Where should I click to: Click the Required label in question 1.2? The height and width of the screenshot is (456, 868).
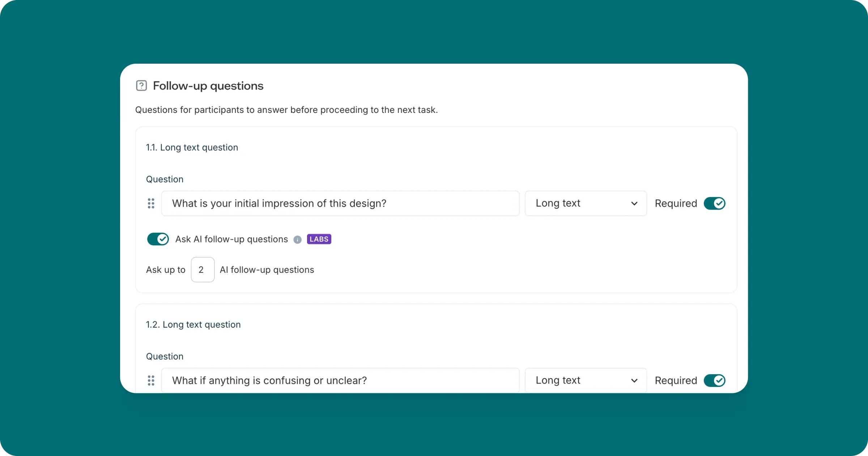click(x=676, y=380)
